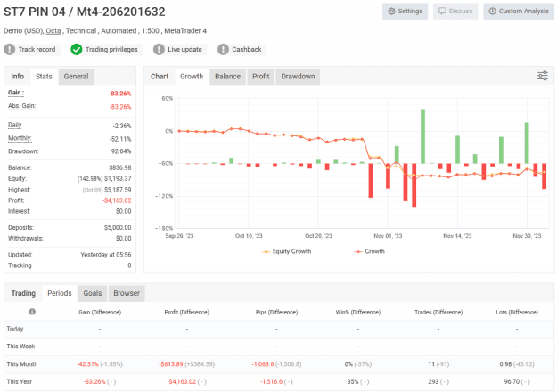The image size is (557, 392).
Task: Click the Live update label
Action: click(184, 49)
